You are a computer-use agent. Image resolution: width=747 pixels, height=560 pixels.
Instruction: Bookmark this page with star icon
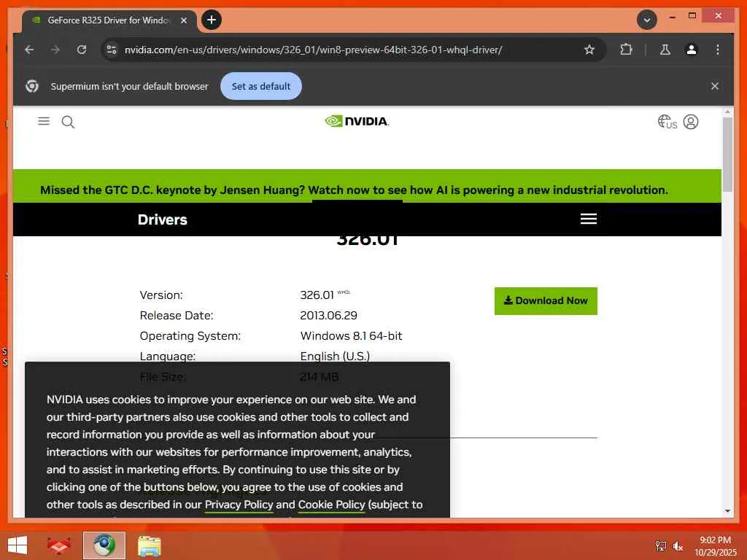tap(589, 50)
